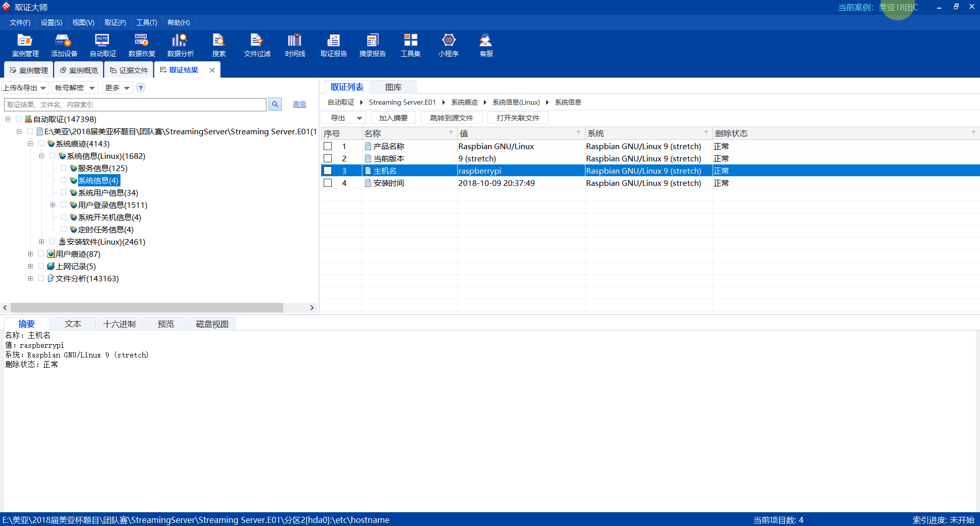Click the 添加设备 toolbar icon

pyautogui.click(x=64, y=45)
